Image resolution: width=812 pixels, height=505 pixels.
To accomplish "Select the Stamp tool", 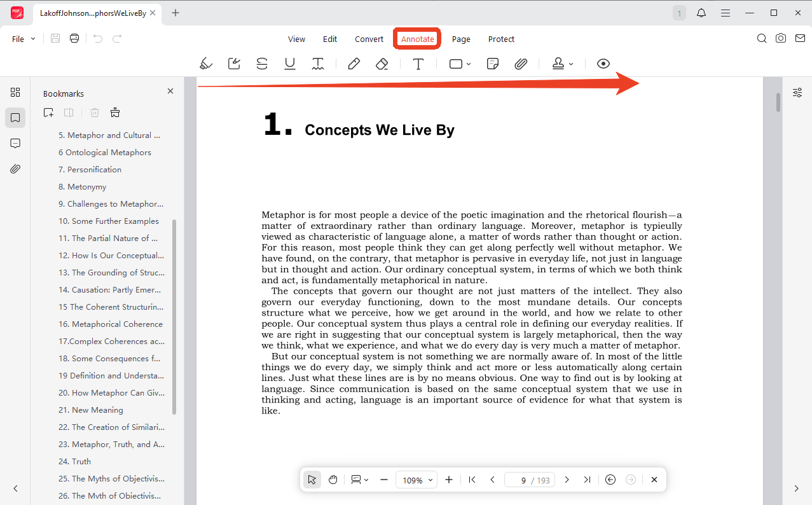I will click(558, 64).
